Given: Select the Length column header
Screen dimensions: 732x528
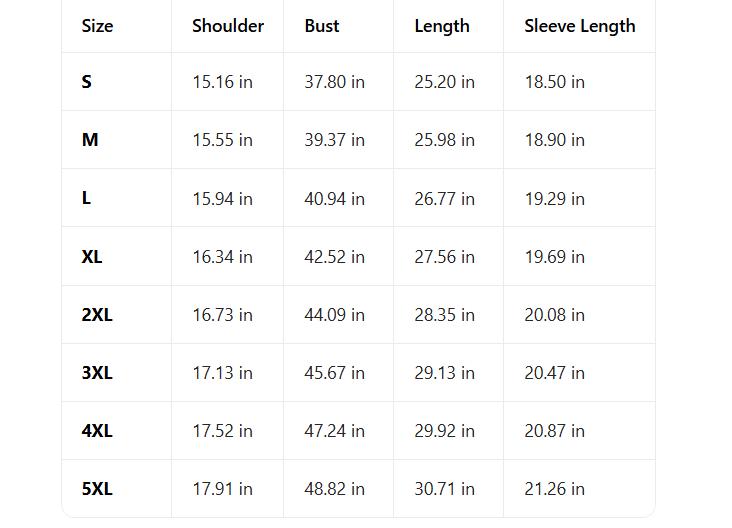Looking at the screenshot, I should [x=442, y=26].
